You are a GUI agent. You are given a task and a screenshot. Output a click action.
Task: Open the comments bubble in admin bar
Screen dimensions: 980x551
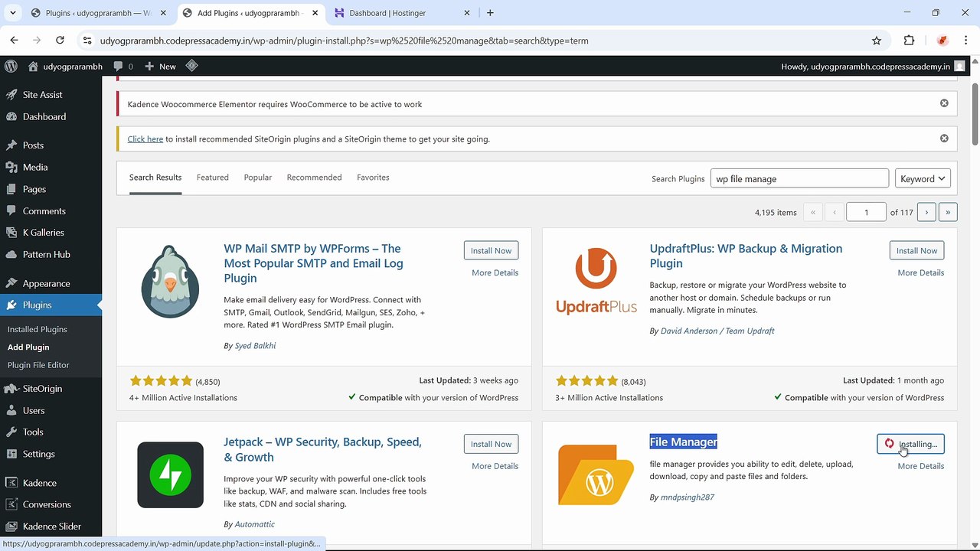click(x=123, y=67)
